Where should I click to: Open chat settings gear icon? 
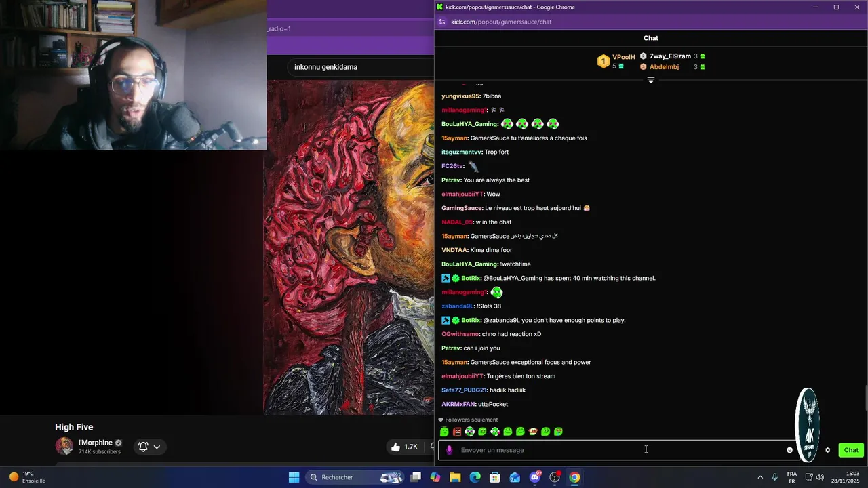click(x=827, y=450)
